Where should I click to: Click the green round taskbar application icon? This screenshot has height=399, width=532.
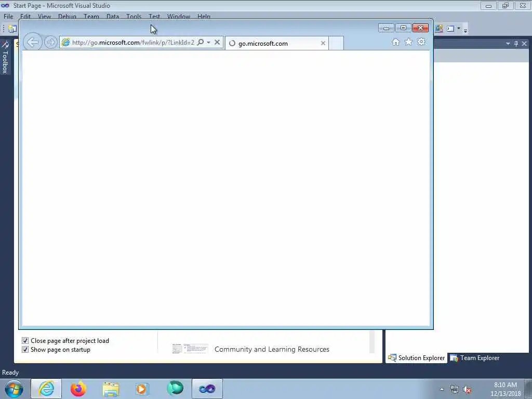point(175,389)
